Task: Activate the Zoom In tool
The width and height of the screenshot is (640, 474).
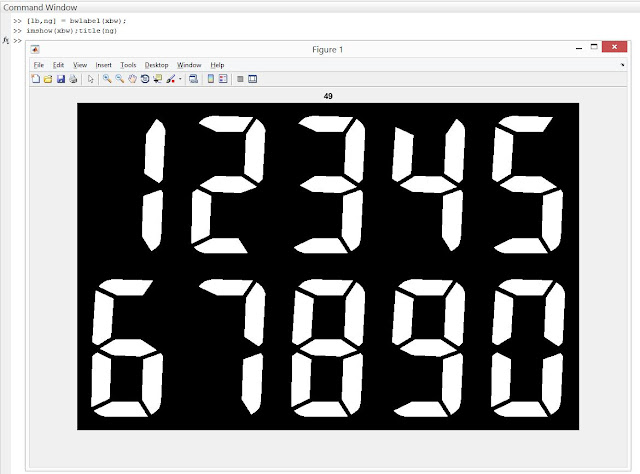Action: click(107, 79)
